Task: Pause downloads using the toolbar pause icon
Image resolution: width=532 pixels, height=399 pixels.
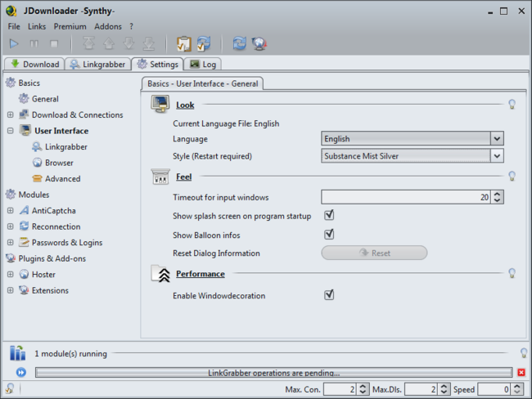Action: [x=34, y=43]
